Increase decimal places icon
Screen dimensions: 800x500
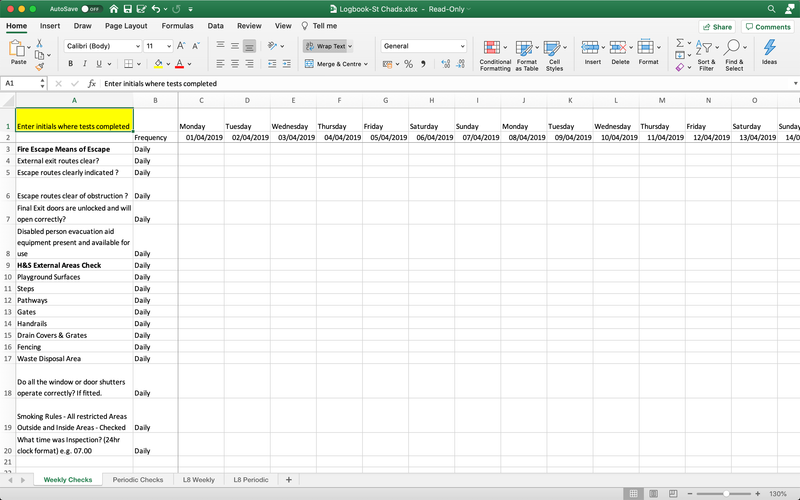445,64
